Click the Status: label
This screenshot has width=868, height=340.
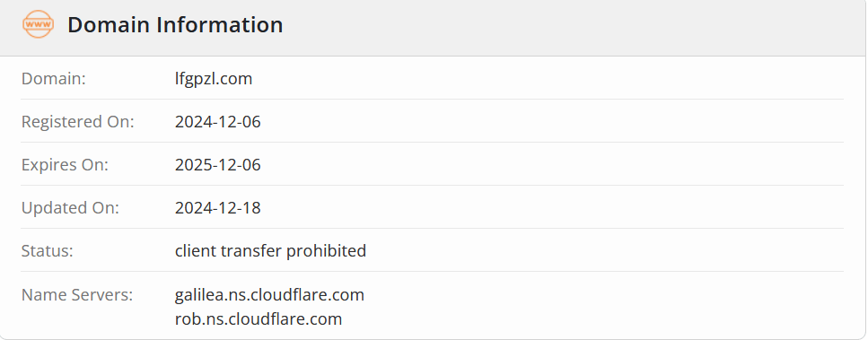click(47, 251)
